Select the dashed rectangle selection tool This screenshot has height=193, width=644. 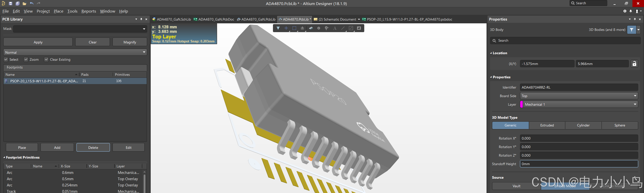294,28
